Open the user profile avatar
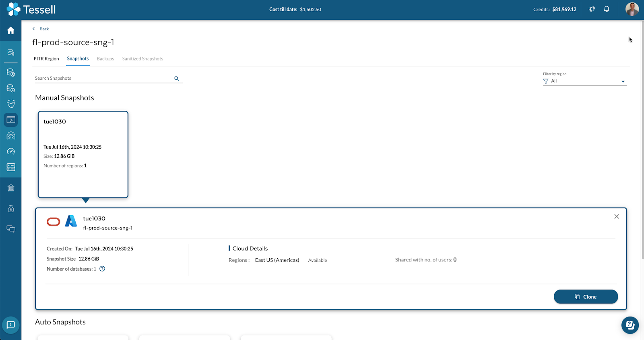Image resolution: width=644 pixels, height=340 pixels. (632, 9)
